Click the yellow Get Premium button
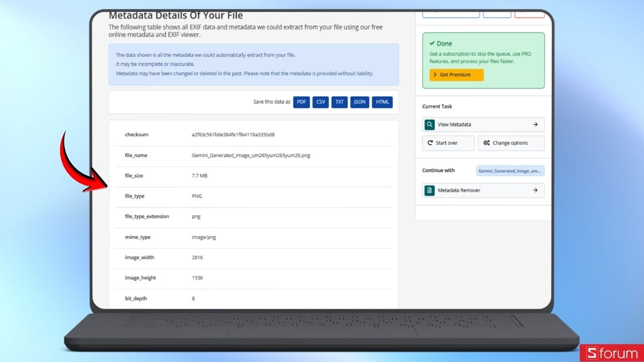The width and height of the screenshot is (644, 362). coord(457,75)
